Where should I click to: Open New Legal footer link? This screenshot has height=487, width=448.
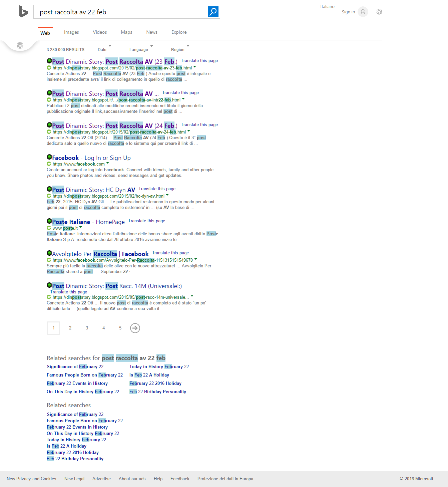[74, 479]
